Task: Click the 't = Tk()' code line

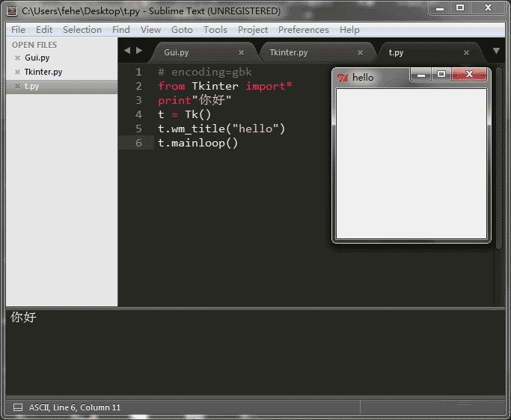Action: (x=185, y=114)
